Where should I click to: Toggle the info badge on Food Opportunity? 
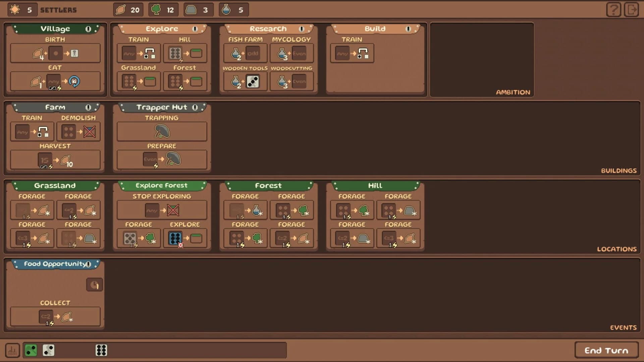[88, 264]
